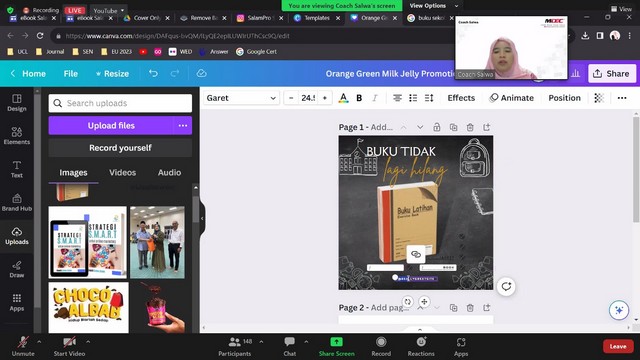The height and width of the screenshot is (360, 640).
Task: Click the lock page icon
Action: [x=437, y=127]
